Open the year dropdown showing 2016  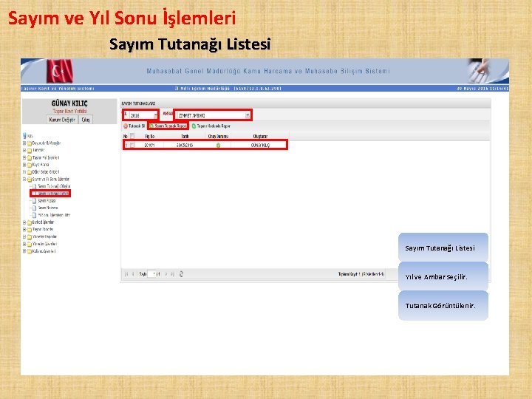tap(143, 115)
